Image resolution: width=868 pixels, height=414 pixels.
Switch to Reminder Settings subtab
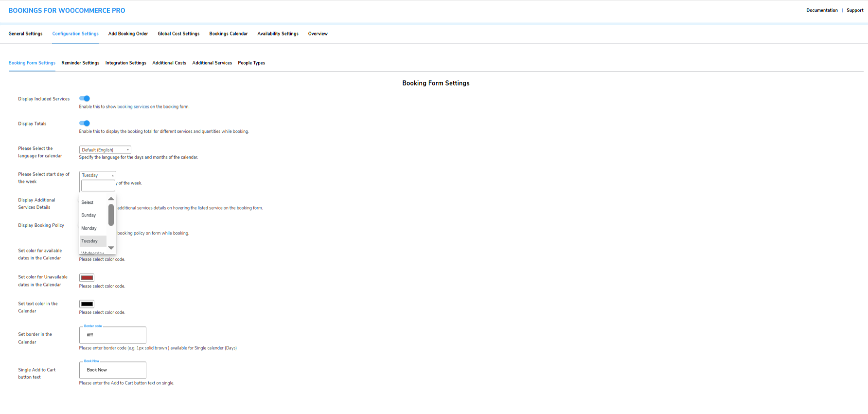tap(80, 63)
